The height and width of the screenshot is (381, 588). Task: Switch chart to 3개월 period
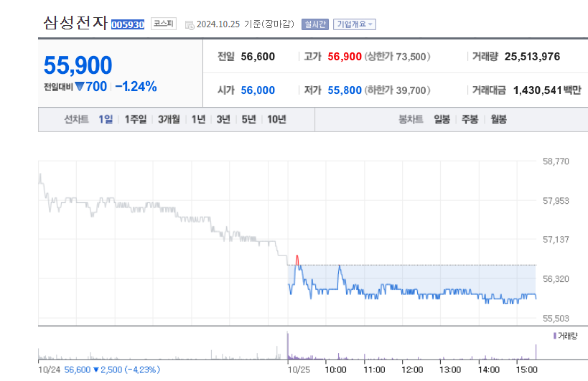point(169,120)
